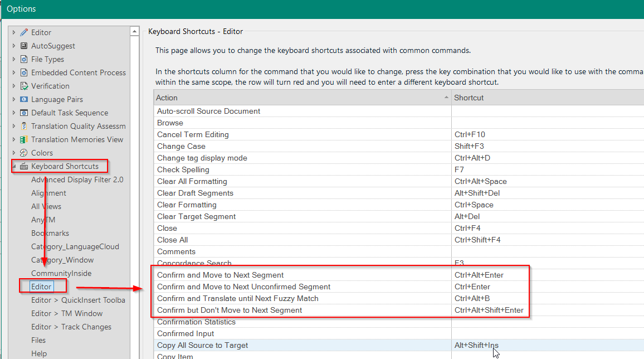Click the Default Task Sequence icon
Screen dimensions: 644x359
pyautogui.click(x=24, y=113)
